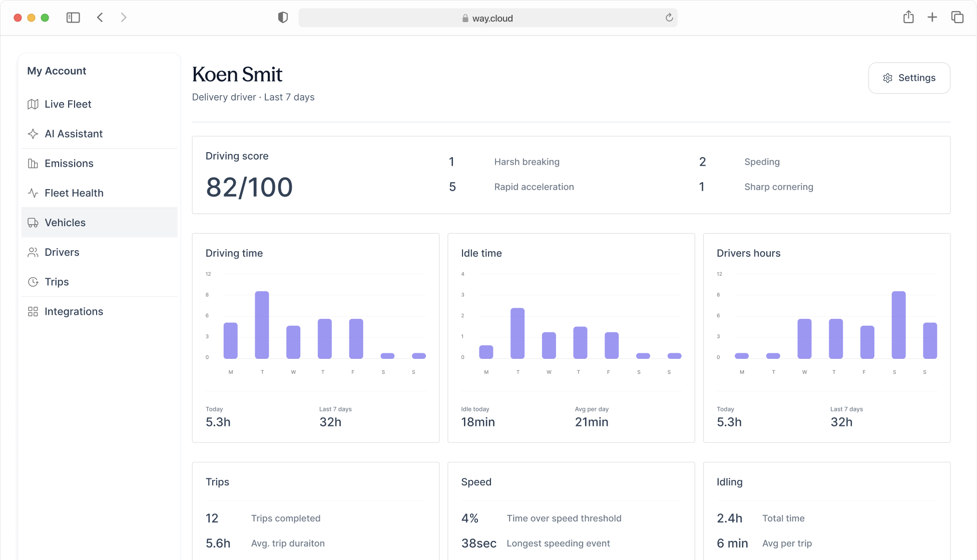The width and height of the screenshot is (977, 560).
Task: Click the way.cloud address bar
Action: click(488, 18)
